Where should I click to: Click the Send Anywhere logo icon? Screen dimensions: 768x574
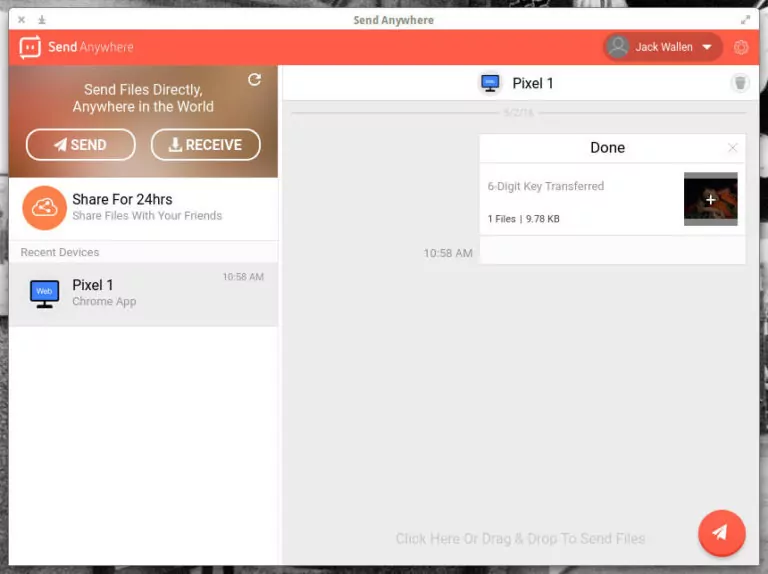[30, 47]
